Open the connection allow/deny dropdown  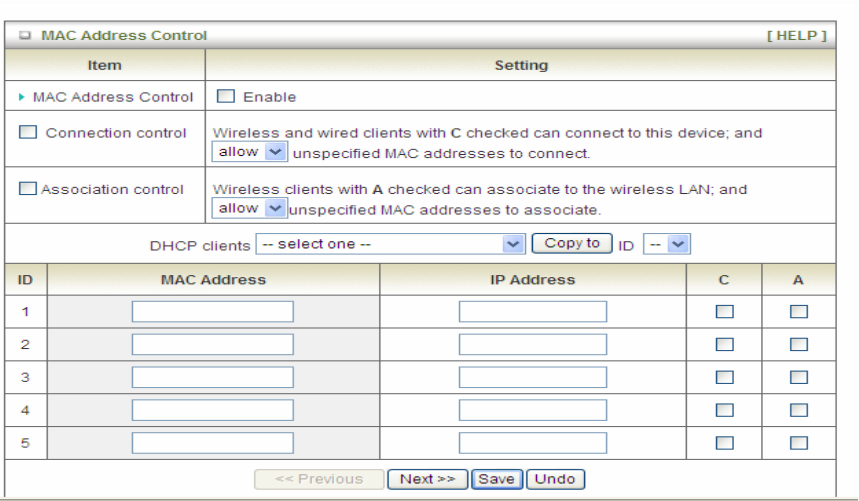tap(250, 153)
